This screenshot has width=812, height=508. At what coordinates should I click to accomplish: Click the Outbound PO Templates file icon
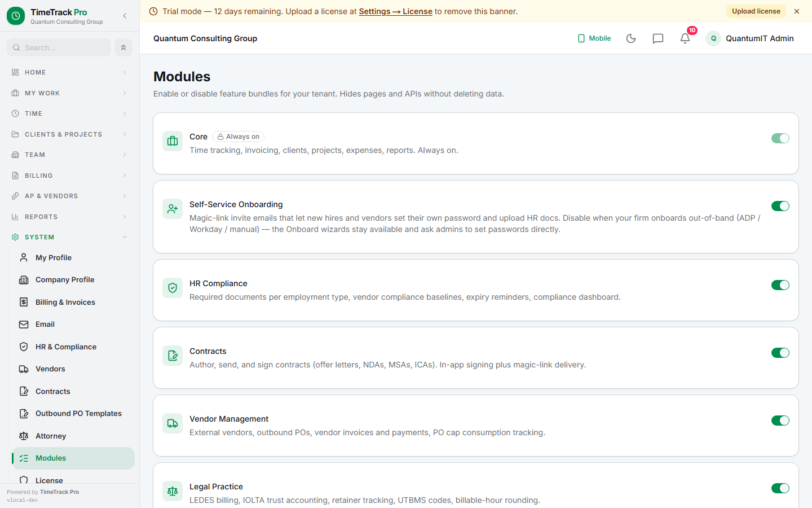[24, 414]
